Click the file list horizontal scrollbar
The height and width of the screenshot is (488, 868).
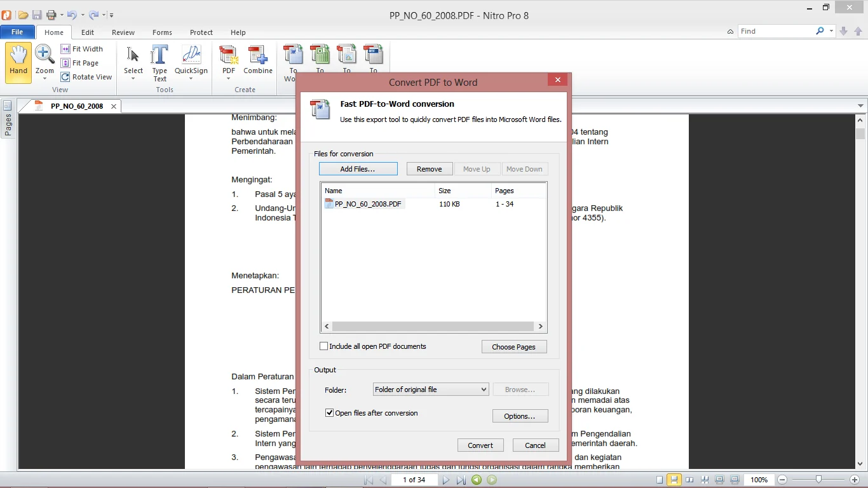tap(433, 326)
